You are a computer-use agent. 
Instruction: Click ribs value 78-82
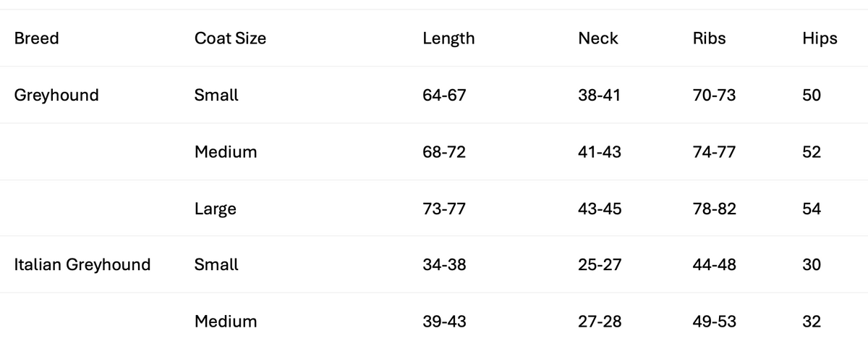point(715,209)
